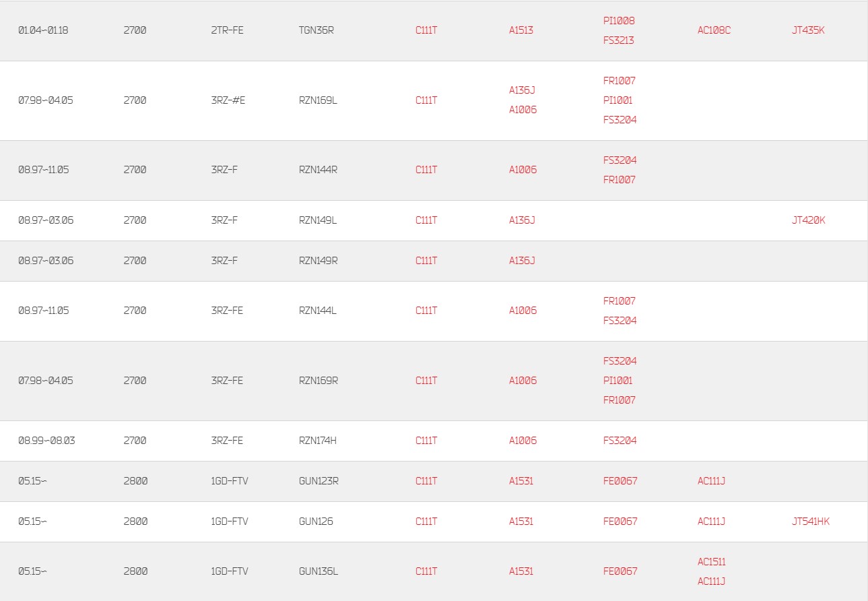Open PI1001 in the RZN169L row
The height and width of the screenshot is (601, 868).
pos(618,100)
